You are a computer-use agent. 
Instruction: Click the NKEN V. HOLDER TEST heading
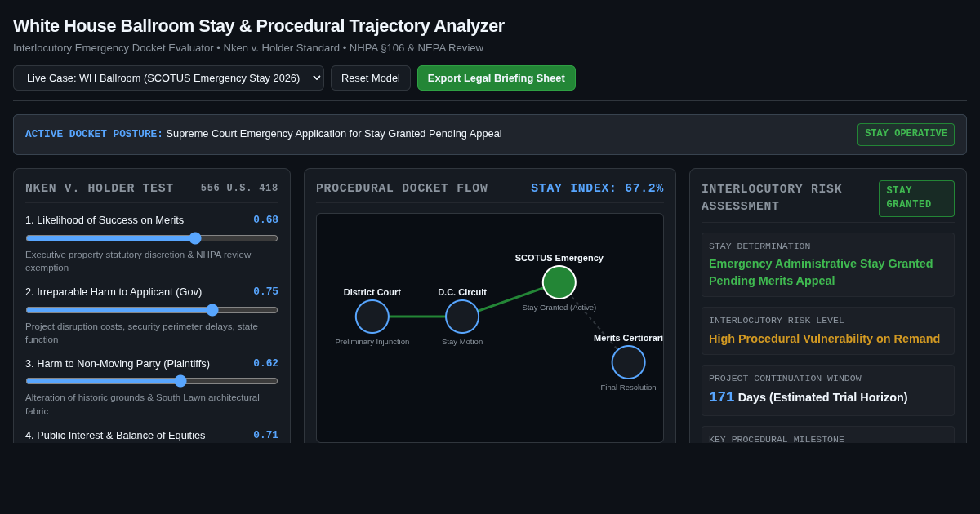100,188
